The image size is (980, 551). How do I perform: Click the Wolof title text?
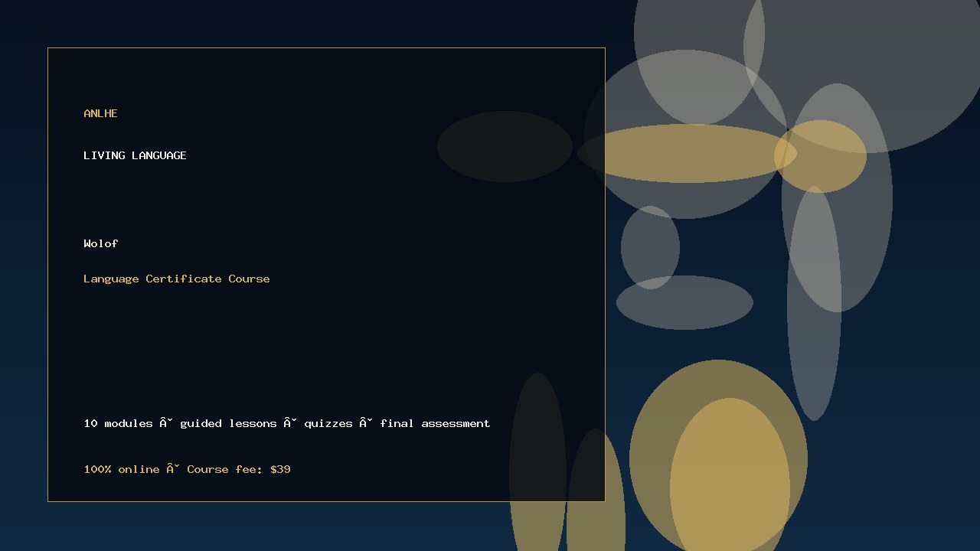coord(101,243)
